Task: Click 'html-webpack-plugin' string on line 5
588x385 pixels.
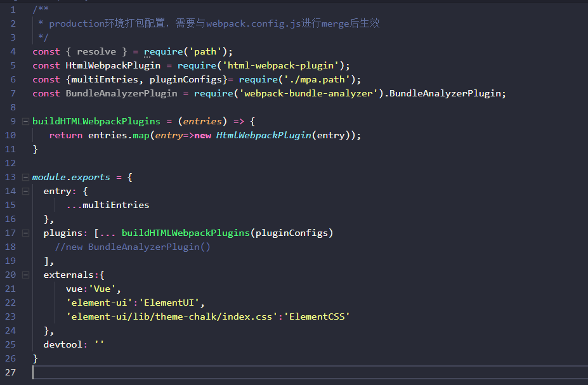Action: point(280,65)
